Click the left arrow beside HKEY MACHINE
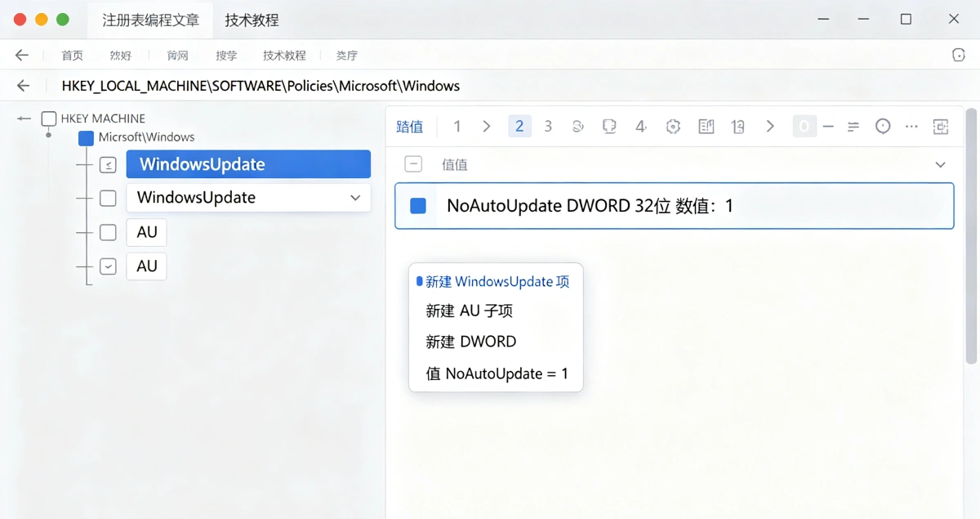The image size is (980, 519). [24, 119]
